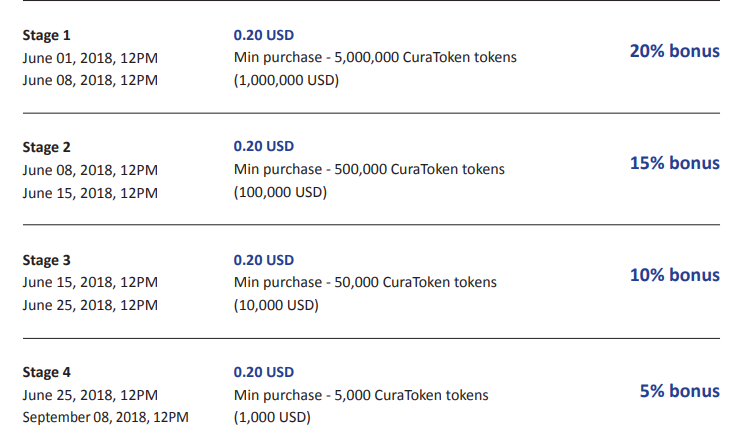Click Stage 4's 0.20 USD price

coord(264,372)
